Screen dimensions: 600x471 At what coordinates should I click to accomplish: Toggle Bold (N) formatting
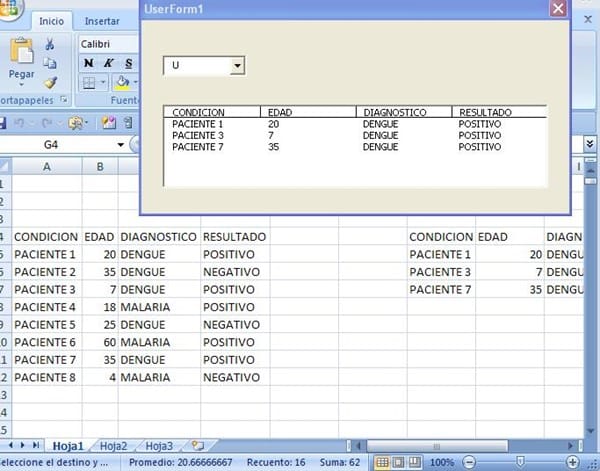(x=89, y=63)
